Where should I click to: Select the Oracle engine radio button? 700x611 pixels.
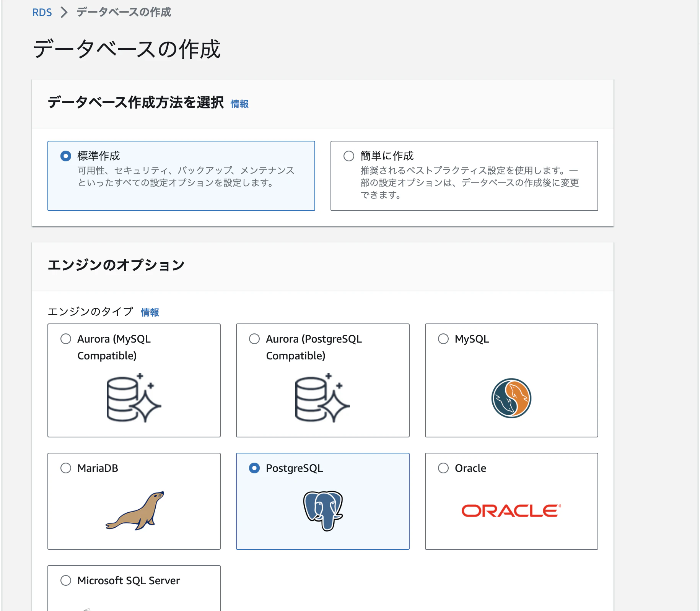tap(443, 468)
